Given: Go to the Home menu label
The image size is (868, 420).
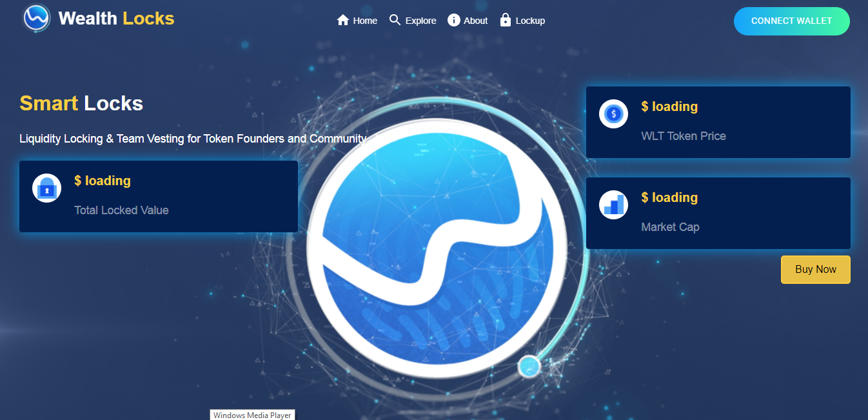Looking at the screenshot, I should [x=365, y=21].
